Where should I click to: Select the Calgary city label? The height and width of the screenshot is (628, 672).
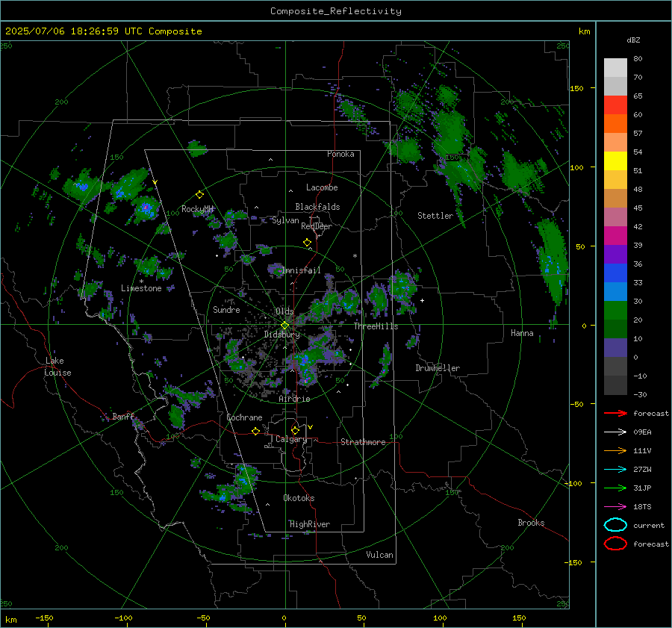click(x=291, y=439)
